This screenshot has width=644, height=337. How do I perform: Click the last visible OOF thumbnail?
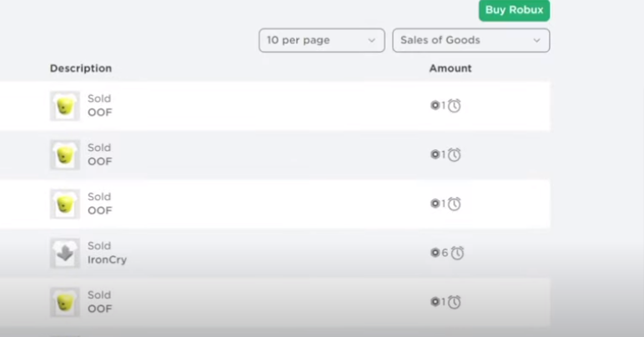click(x=65, y=302)
